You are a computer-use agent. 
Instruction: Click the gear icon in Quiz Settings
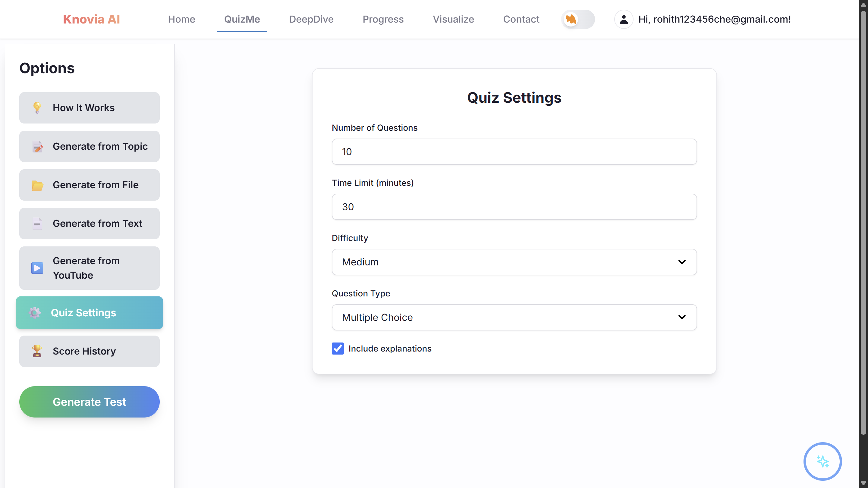pos(35,313)
